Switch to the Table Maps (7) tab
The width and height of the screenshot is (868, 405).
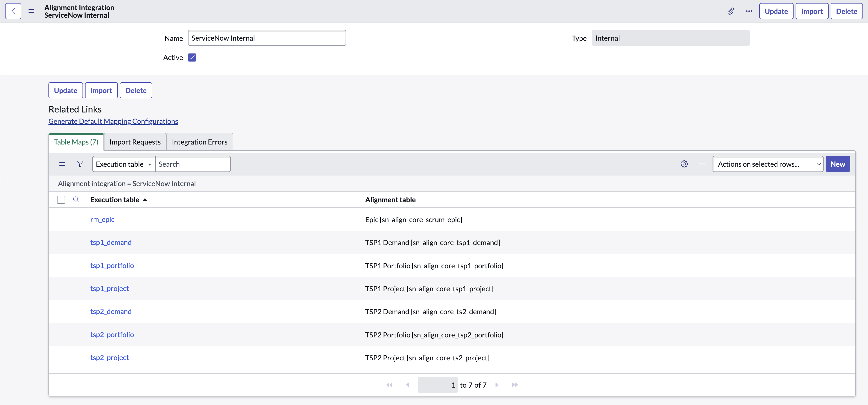[76, 142]
